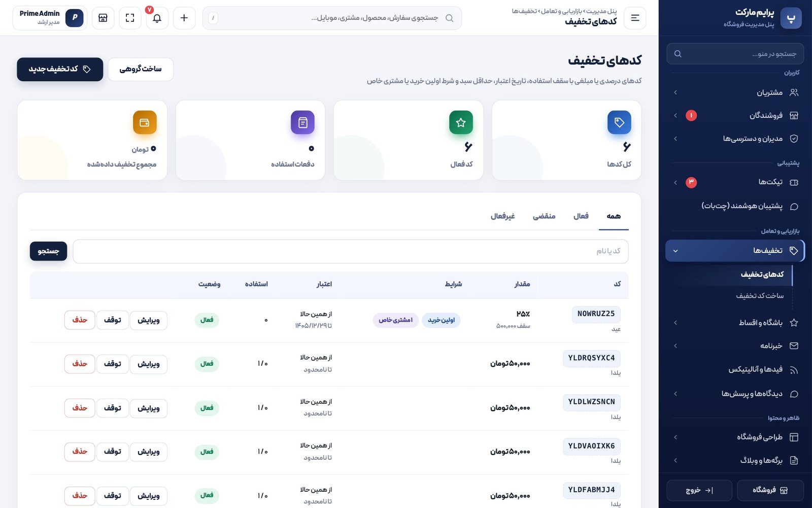Focus the global search field in top bar
This screenshot has height=508, width=812.
(x=332, y=18)
